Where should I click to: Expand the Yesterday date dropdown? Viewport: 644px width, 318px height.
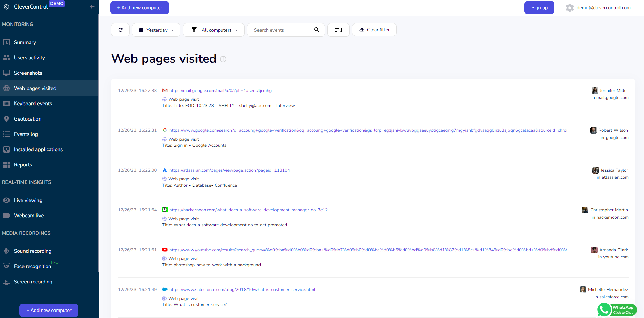pyautogui.click(x=156, y=30)
